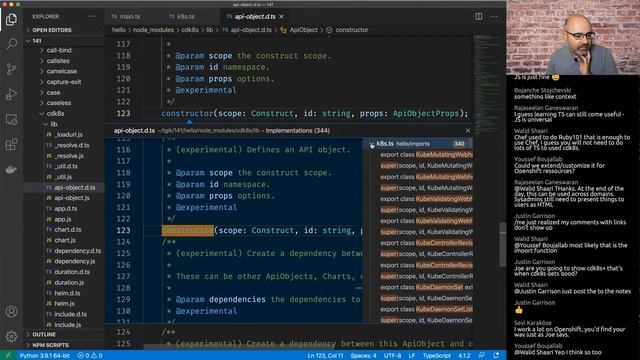Click Python 3.9.1 64-bit interpreter selector

[x=44, y=356]
